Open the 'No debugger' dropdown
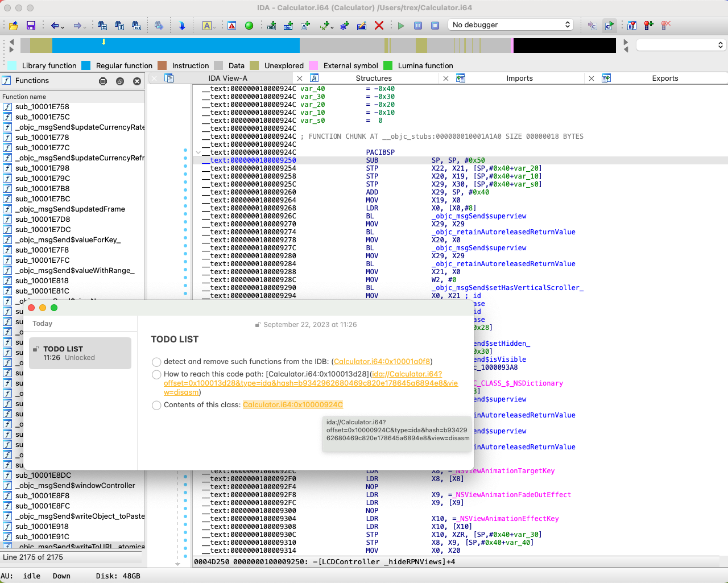 pyautogui.click(x=511, y=25)
